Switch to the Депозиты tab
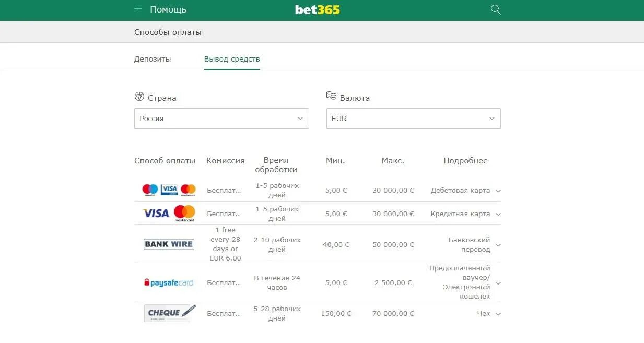The height and width of the screenshot is (343, 644). (153, 59)
